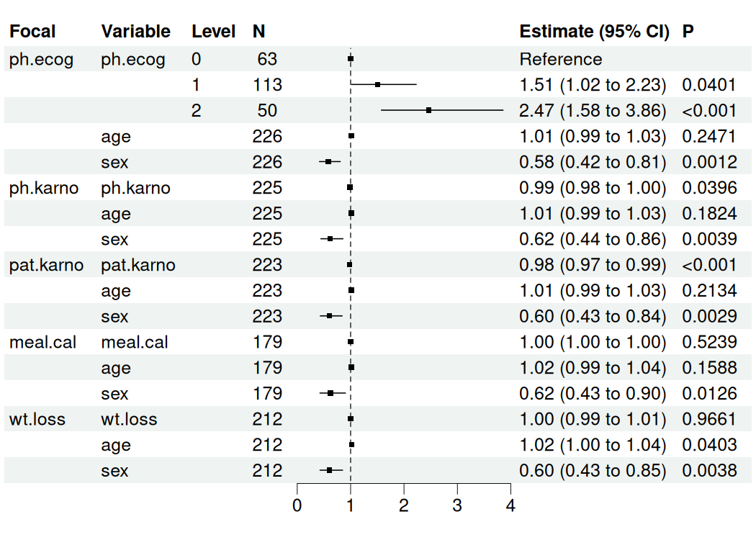Click the Variable column header
756x540 pixels.
136,32
